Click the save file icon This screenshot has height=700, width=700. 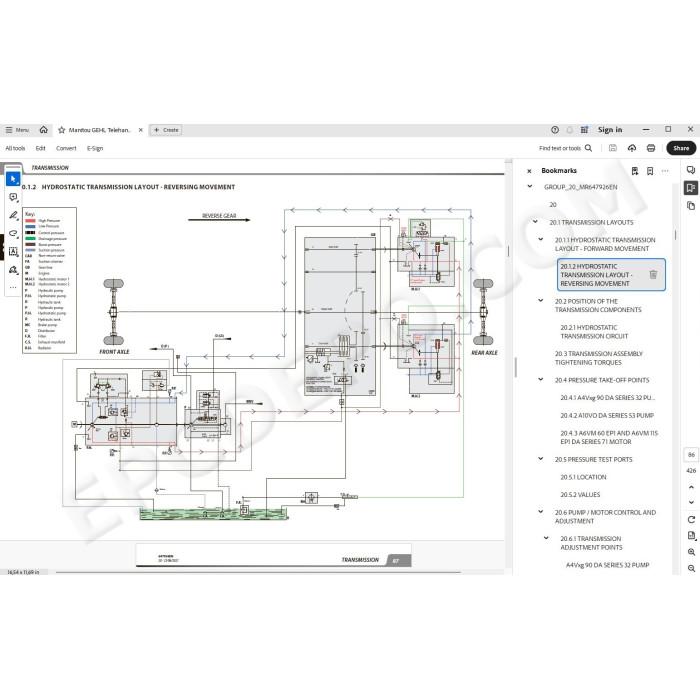pyautogui.click(x=613, y=148)
